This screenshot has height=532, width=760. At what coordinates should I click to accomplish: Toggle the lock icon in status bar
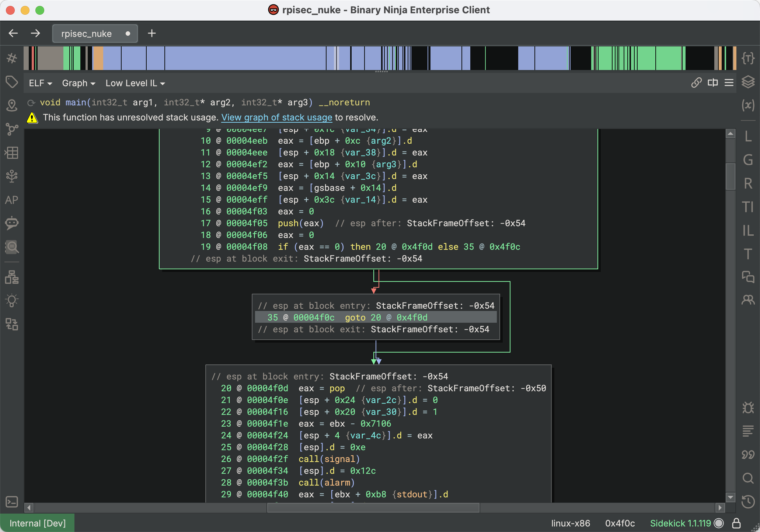click(736, 523)
